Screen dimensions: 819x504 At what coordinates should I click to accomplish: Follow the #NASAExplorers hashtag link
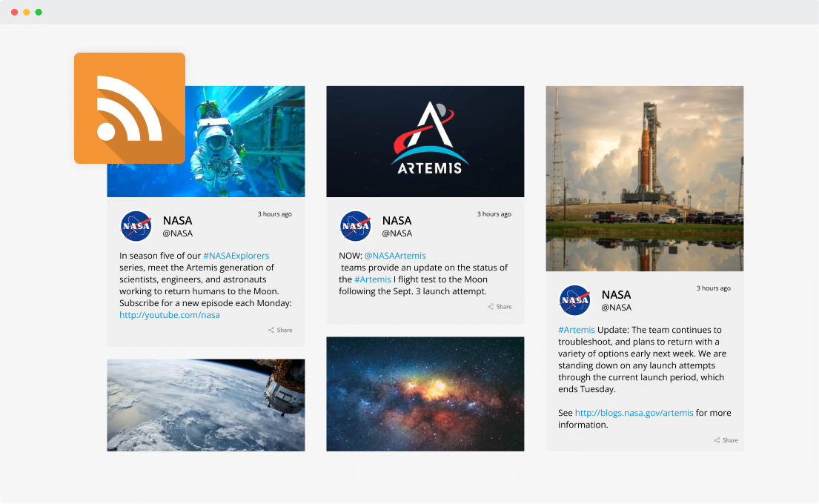click(x=236, y=256)
